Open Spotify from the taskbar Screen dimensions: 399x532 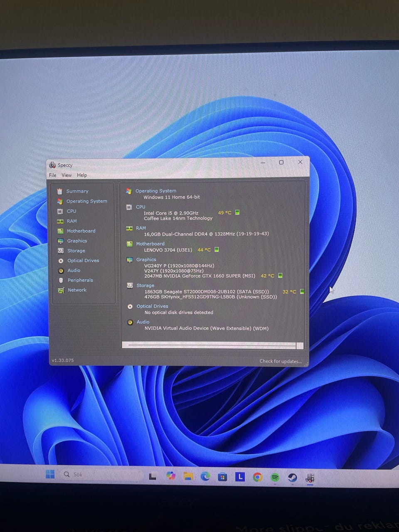pos(275,477)
